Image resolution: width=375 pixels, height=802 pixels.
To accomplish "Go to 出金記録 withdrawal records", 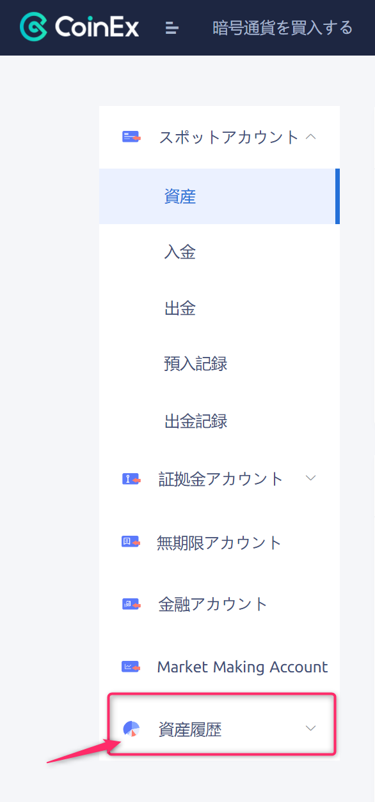I will tap(219, 421).
